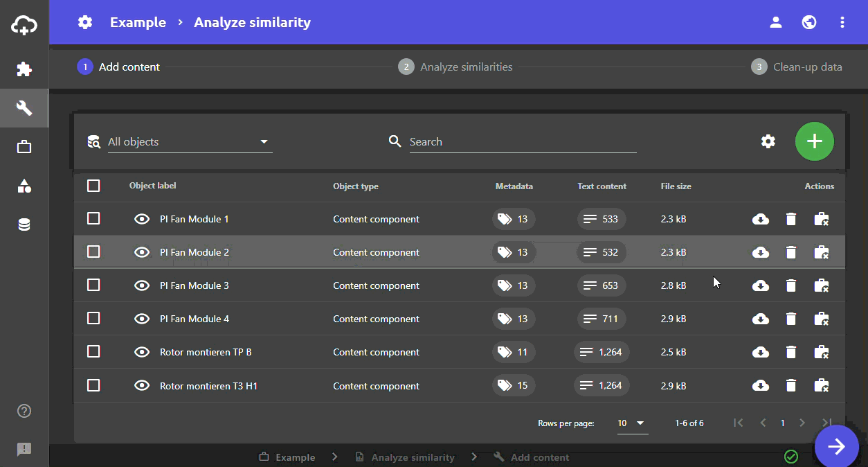This screenshot has height=467, width=868.
Task: Preview PI Fan Module 3 via eye icon
Action: click(142, 285)
